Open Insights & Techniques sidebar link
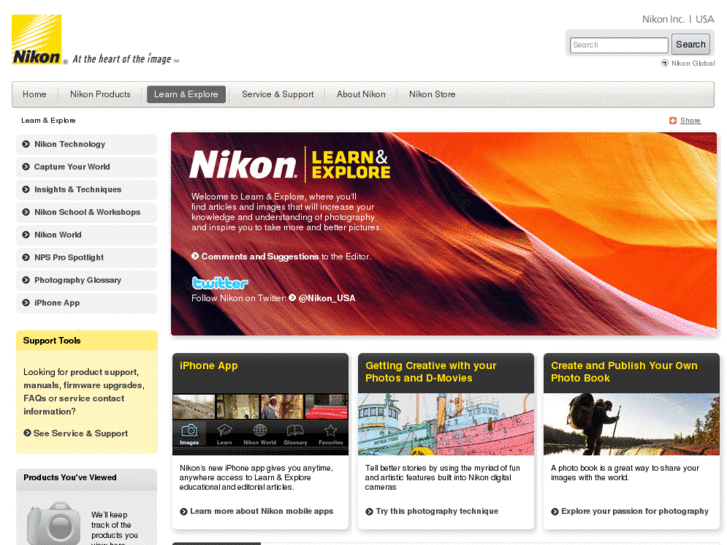 pyautogui.click(x=87, y=189)
